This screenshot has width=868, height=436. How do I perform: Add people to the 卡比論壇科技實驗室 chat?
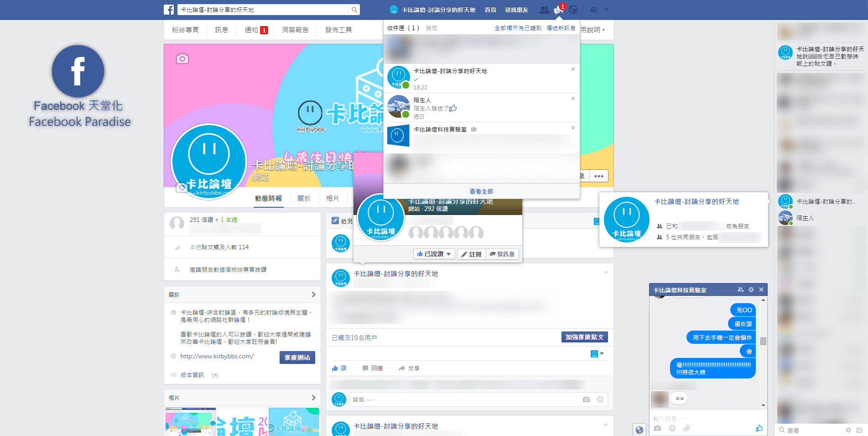point(740,289)
